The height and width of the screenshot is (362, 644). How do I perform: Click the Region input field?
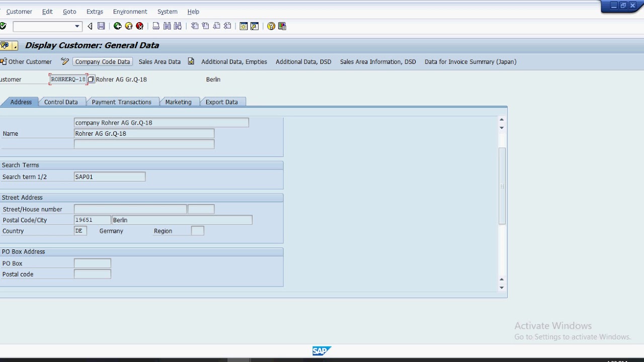coord(198,231)
